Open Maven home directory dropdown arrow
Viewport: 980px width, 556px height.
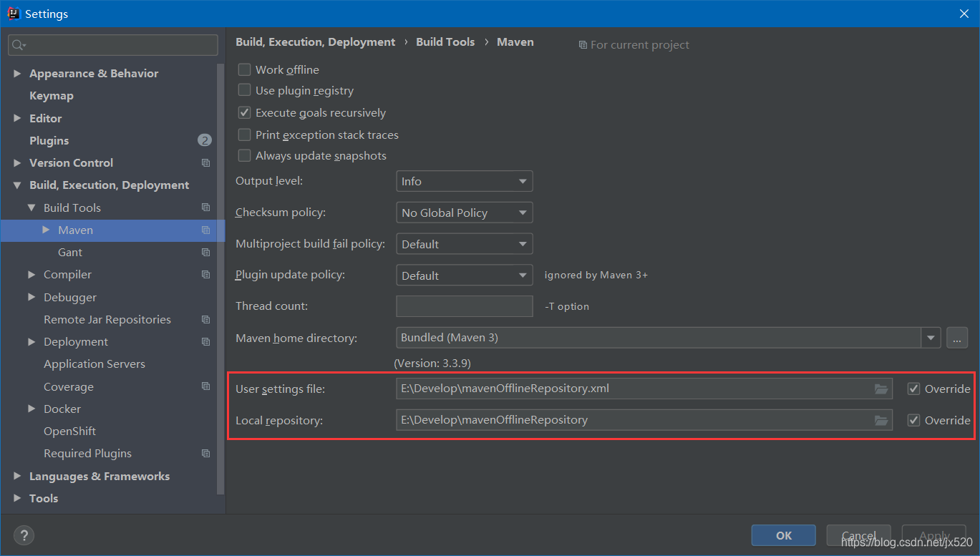click(x=931, y=338)
